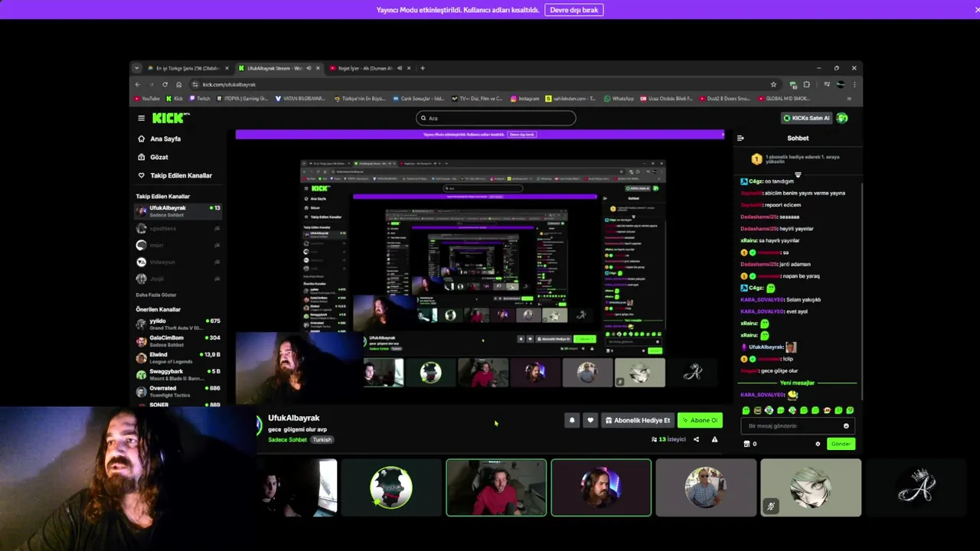Click the Chrome back arrow

(x=138, y=84)
